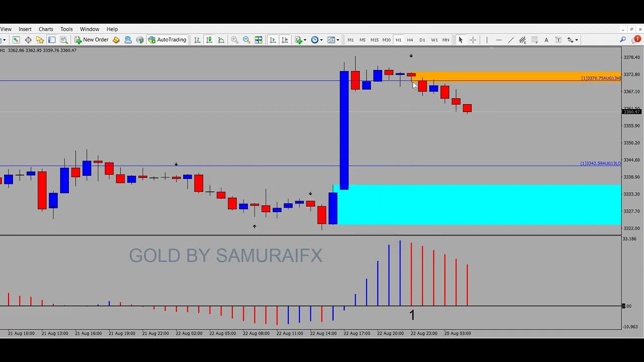Image resolution: width=644 pixels, height=362 pixels.
Task: Switch chart to candlestick style
Action: (209, 40)
